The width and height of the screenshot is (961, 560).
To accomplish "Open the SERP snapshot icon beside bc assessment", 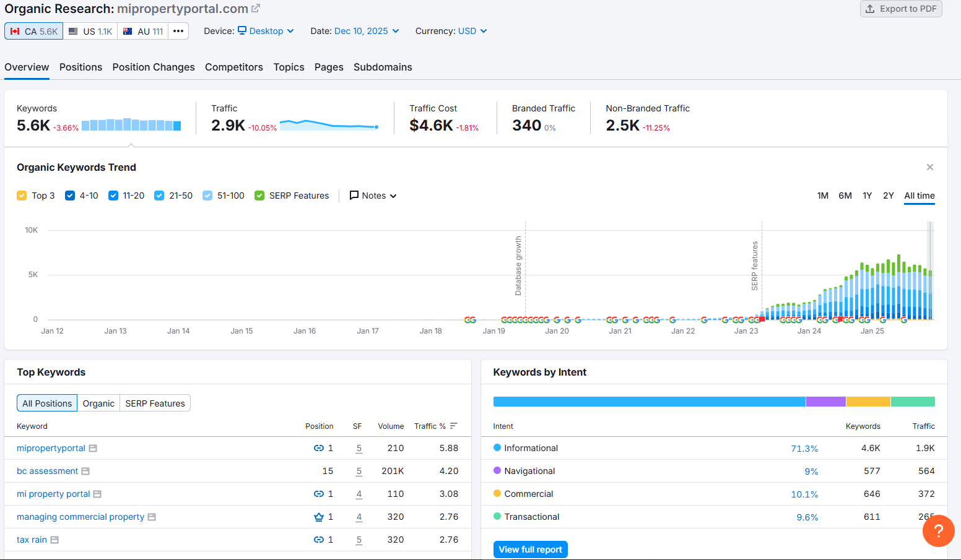I will 85,471.
